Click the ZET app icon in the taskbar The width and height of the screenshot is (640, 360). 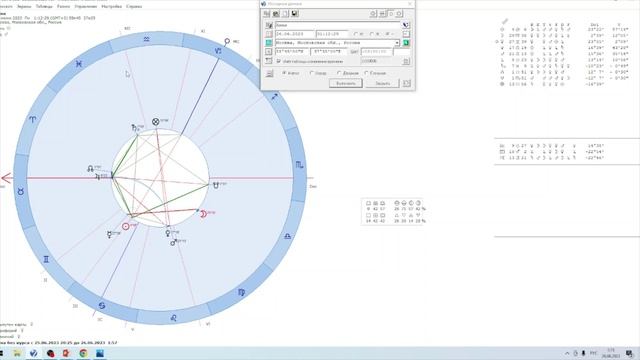pos(33,353)
